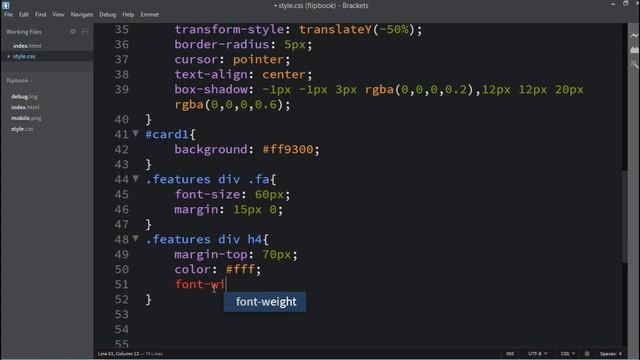Click line number 53 in the gutter
Screen dimensions: 640x360
pos(121,314)
